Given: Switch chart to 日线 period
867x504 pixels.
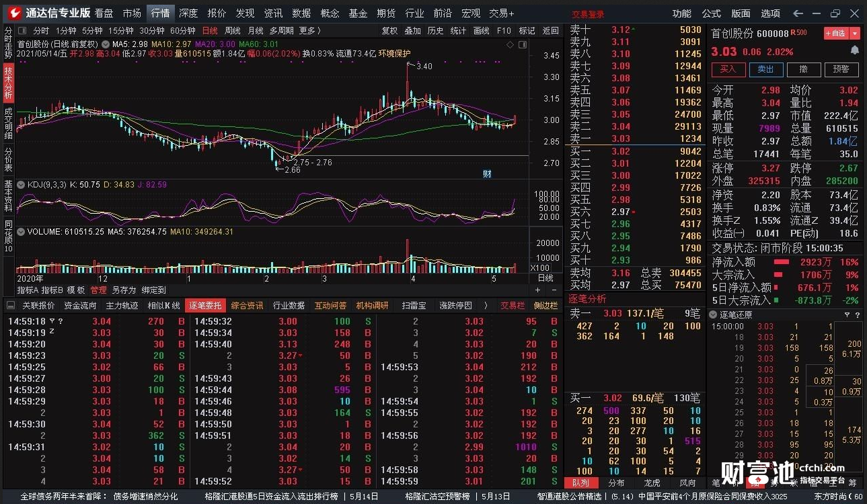Looking at the screenshot, I should [x=210, y=30].
